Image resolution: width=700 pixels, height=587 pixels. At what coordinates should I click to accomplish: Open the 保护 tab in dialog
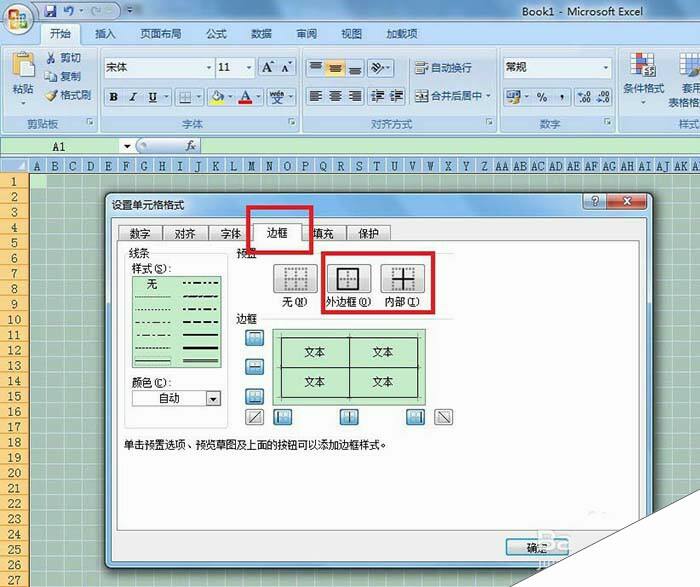[369, 233]
